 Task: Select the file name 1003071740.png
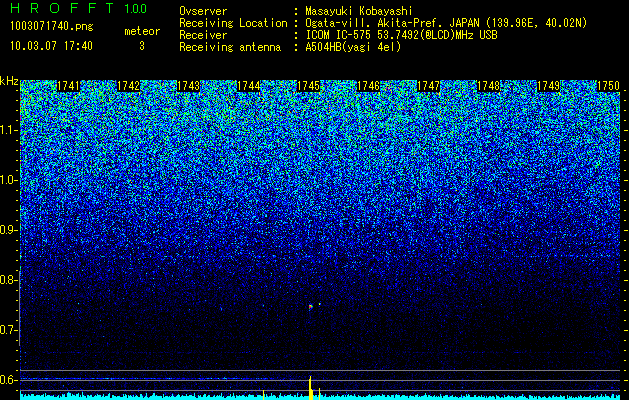click(52, 26)
